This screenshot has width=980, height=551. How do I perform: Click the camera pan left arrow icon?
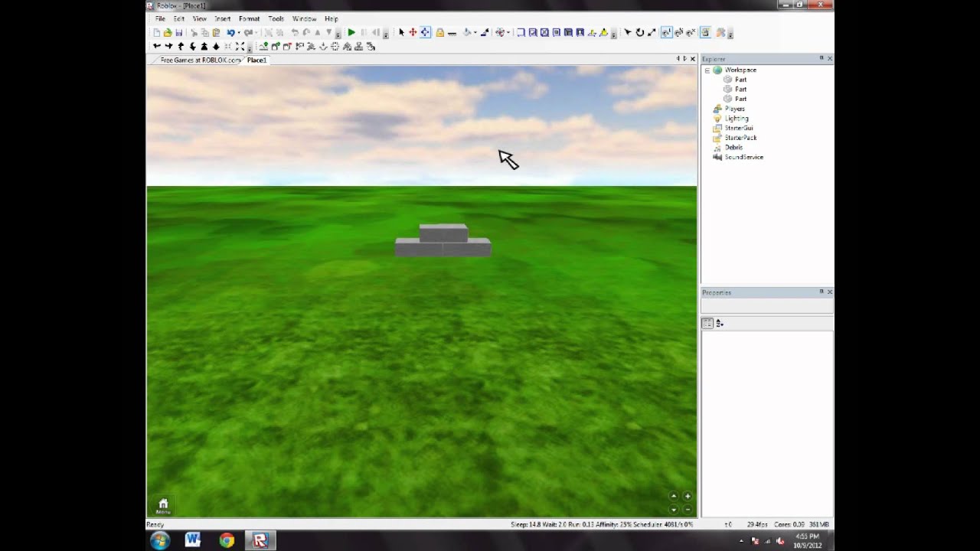click(x=157, y=47)
